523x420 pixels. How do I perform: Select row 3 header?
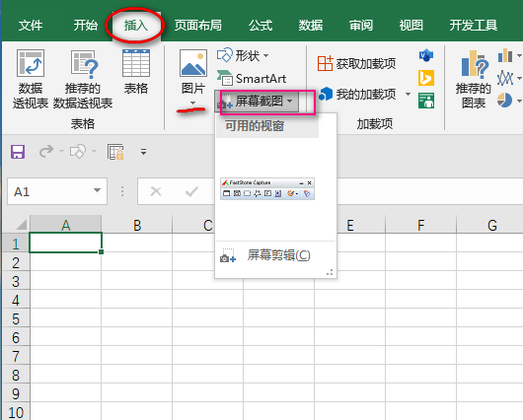16,281
